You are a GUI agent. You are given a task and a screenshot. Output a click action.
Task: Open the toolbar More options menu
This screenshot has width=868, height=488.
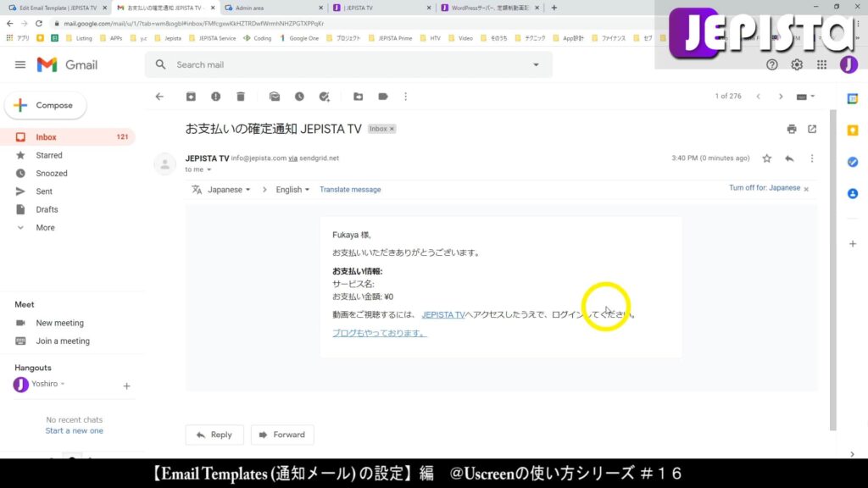(406, 97)
